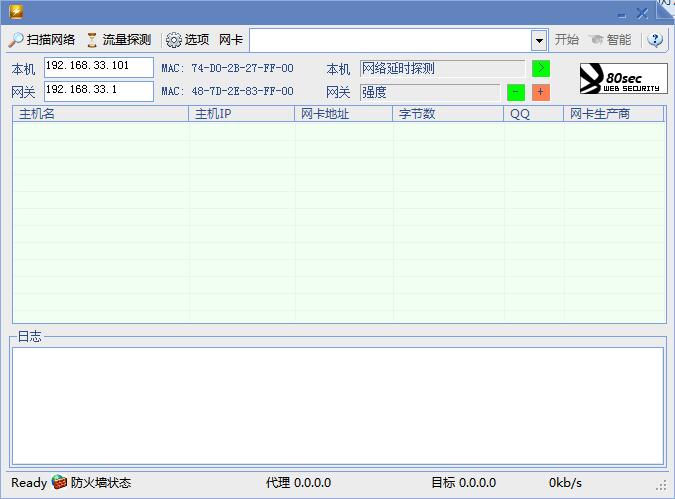Click the 扫描网络 scan network magnifier button

click(x=42, y=40)
